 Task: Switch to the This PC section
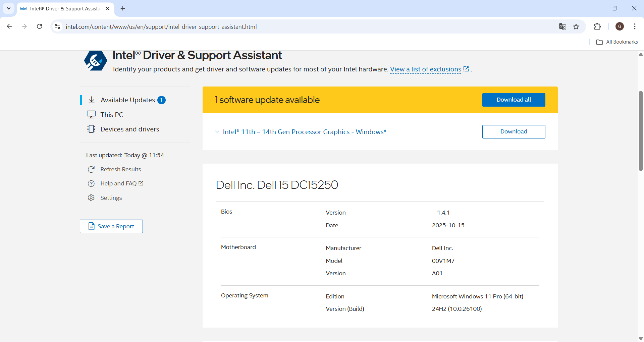pyautogui.click(x=112, y=115)
